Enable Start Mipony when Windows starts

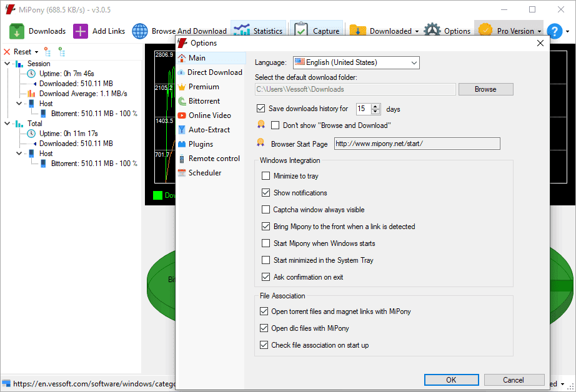pyautogui.click(x=266, y=243)
